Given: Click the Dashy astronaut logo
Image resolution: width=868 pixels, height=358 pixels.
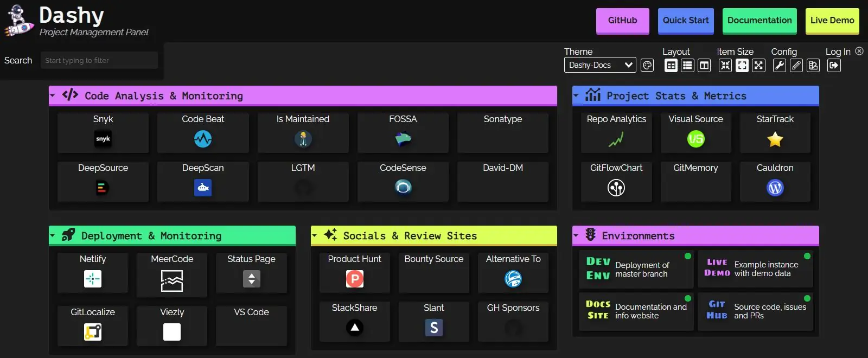Looking at the screenshot, I should [20, 21].
